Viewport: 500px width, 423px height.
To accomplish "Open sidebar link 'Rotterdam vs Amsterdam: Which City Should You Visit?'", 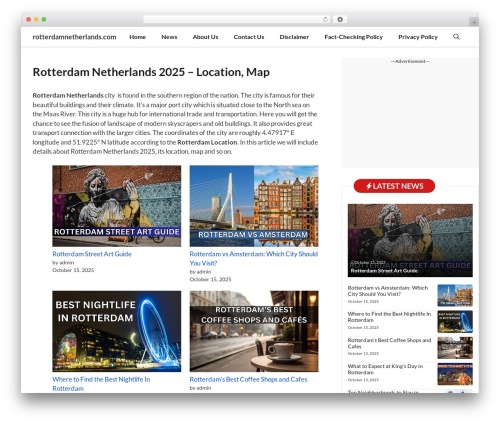I will (388, 291).
